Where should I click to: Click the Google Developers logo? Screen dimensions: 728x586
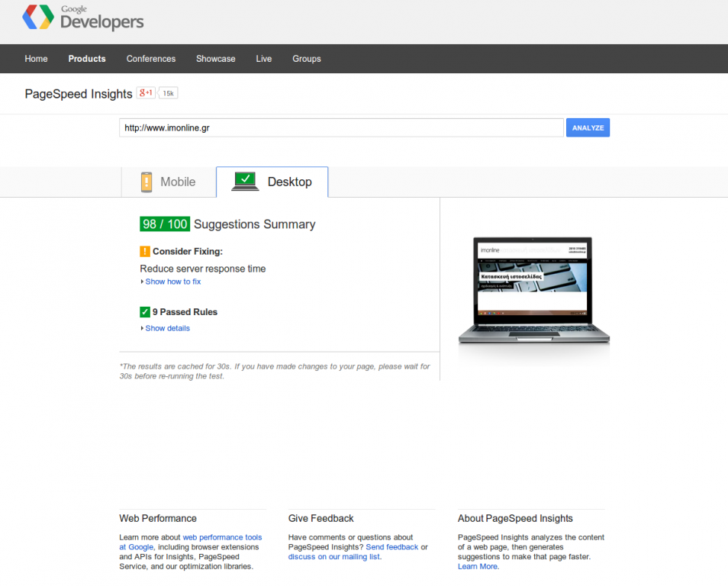click(x=83, y=18)
